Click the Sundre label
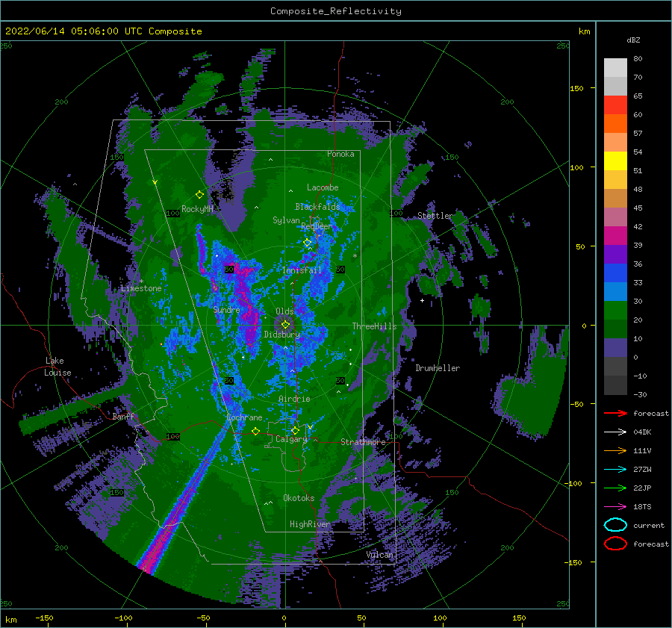The height and width of the screenshot is (628, 672). [227, 310]
